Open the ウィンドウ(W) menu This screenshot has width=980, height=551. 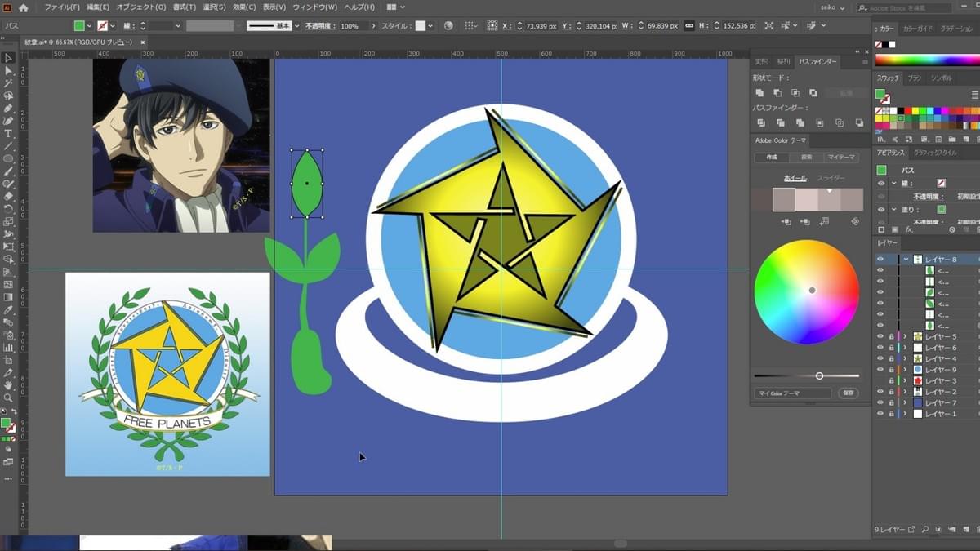pos(314,7)
